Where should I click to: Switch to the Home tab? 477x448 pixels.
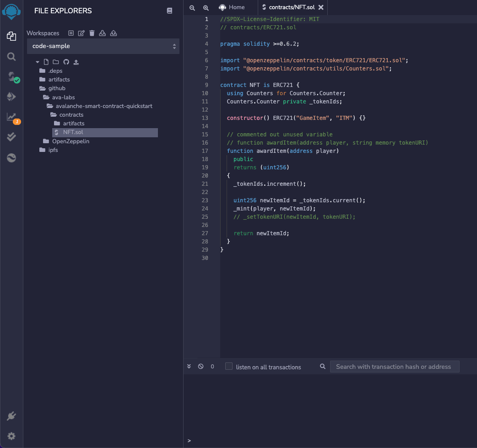(232, 7)
